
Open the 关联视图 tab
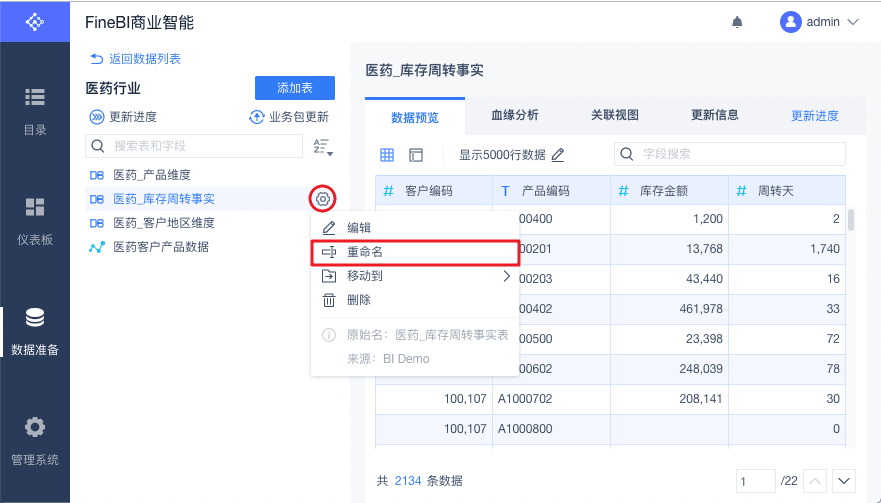coord(615,115)
